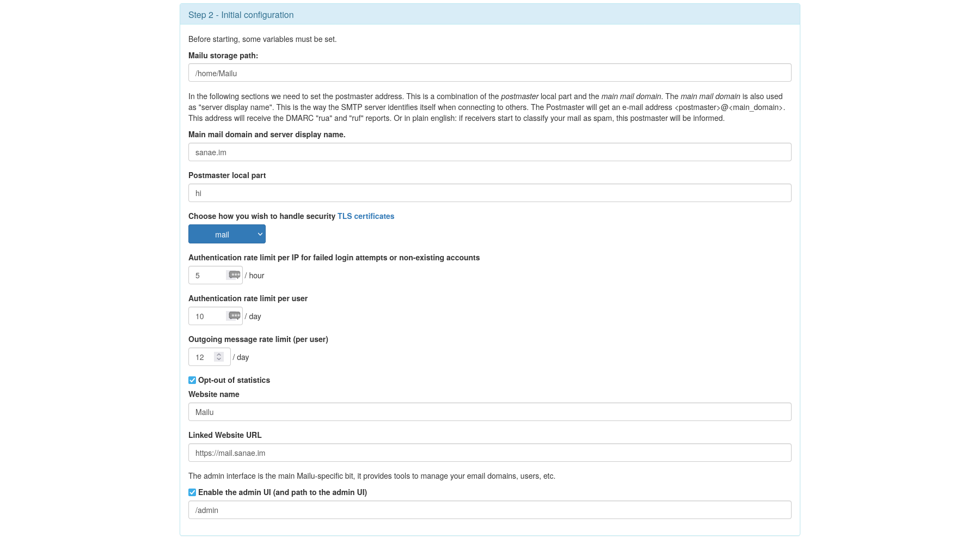Click the main mail domain field containing sanae.im
980x543 pixels.
(490, 152)
